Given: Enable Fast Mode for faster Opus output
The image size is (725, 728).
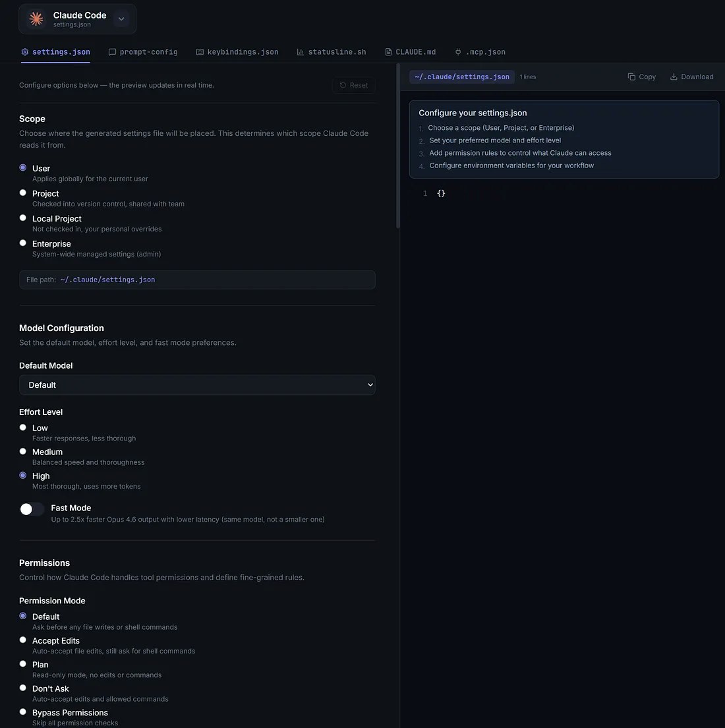Looking at the screenshot, I should (32, 508).
